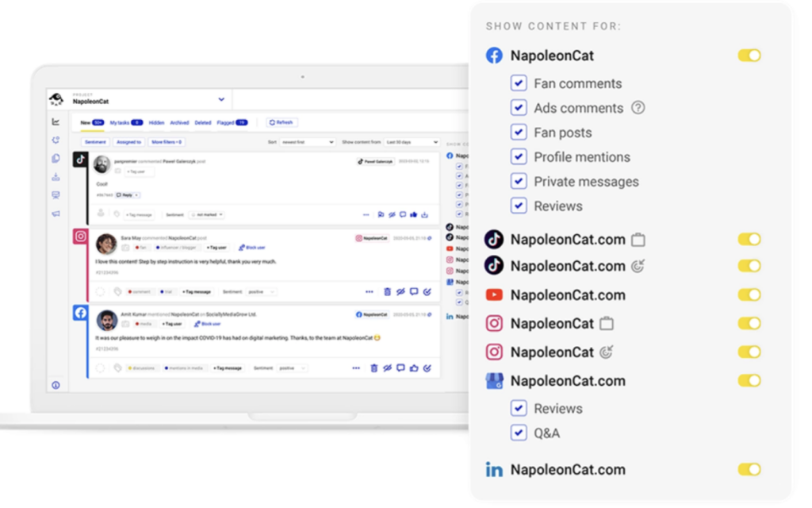Open the analytics line chart sidebar icon
The image size is (812, 508).
(x=56, y=121)
